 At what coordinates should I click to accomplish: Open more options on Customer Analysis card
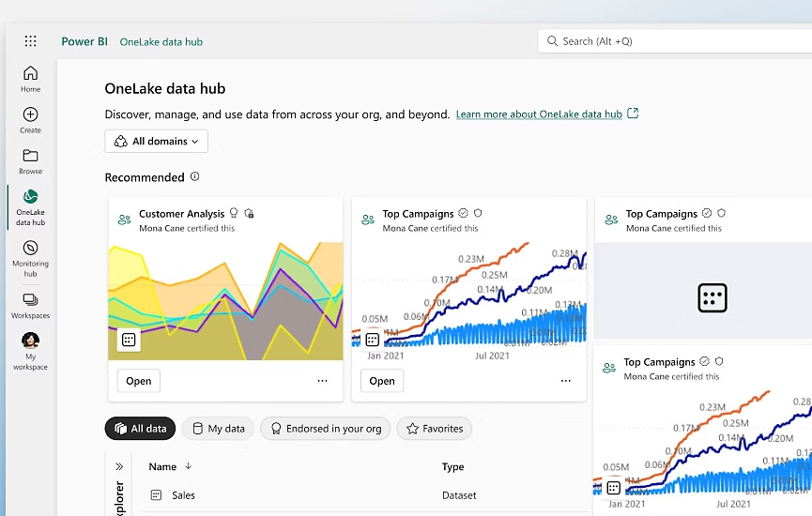pos(322,381)
